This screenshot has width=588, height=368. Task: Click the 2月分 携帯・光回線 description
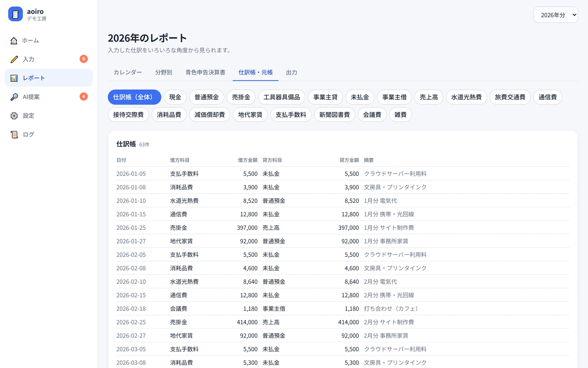(389, 295)
